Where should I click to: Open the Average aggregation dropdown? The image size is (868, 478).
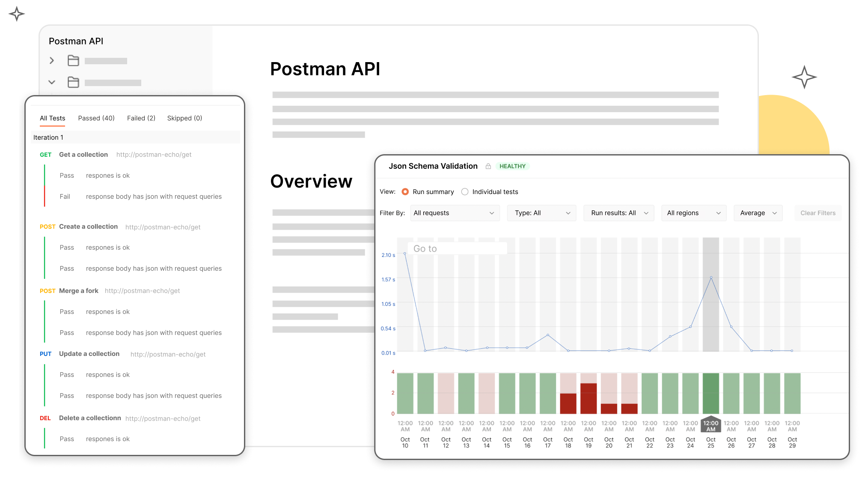pos(758,213)
